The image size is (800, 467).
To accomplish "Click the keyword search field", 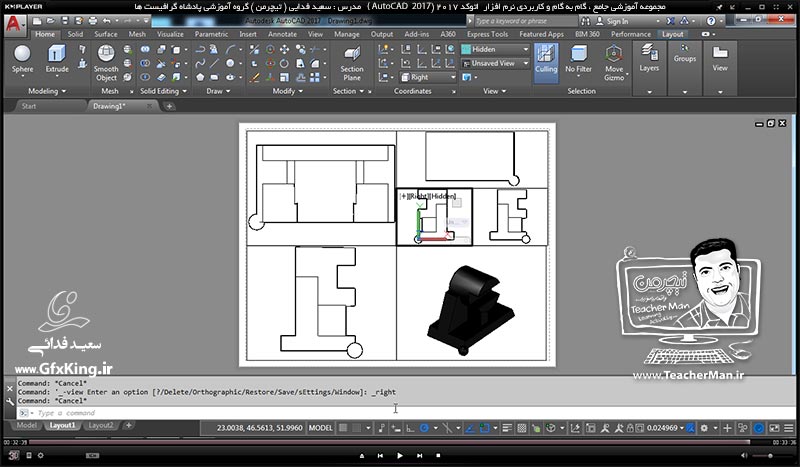I will [x=526, y=21].
